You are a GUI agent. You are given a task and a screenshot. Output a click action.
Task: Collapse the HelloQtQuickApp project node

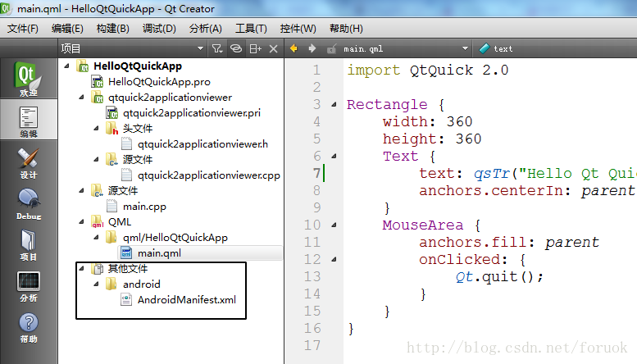pos(66,66)
